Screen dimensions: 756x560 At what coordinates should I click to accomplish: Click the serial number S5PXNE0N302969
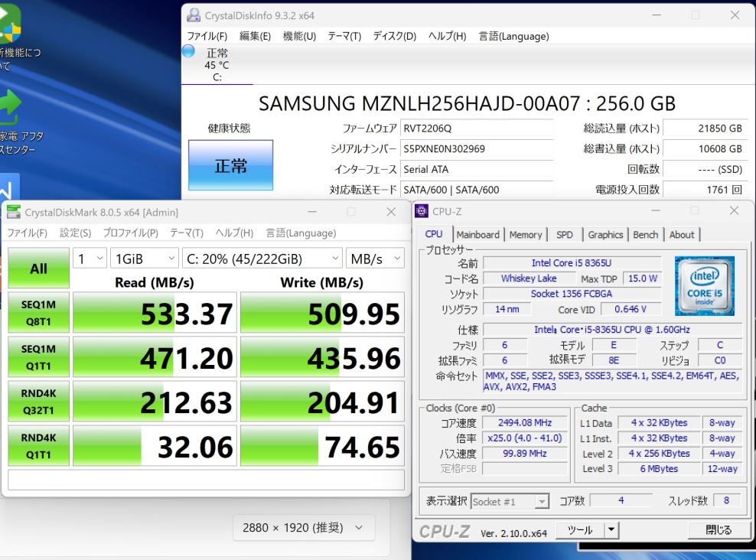click(477, 148)
